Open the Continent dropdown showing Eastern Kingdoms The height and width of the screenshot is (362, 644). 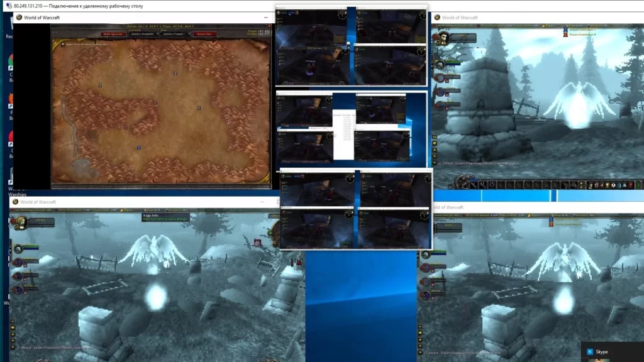[x=143, y=34]
